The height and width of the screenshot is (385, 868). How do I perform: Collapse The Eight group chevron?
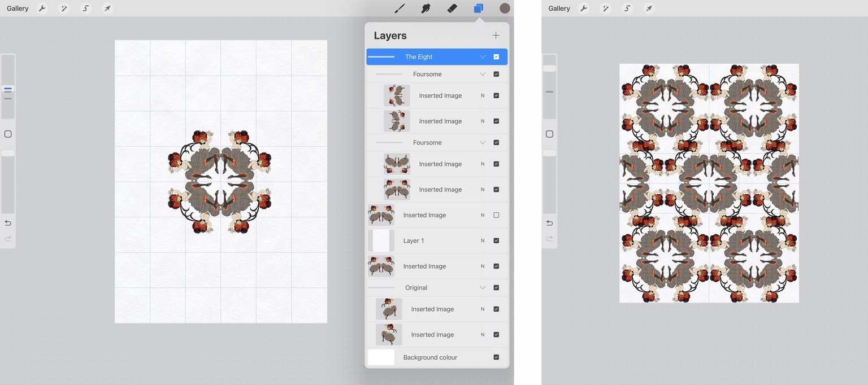pos(483,57)
